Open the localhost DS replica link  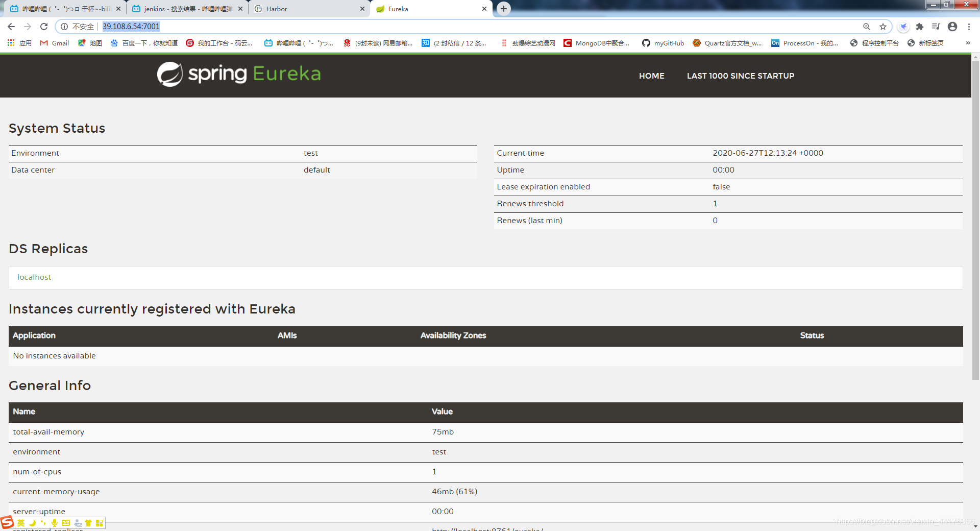pyautogui.click(x=34, y=277)
